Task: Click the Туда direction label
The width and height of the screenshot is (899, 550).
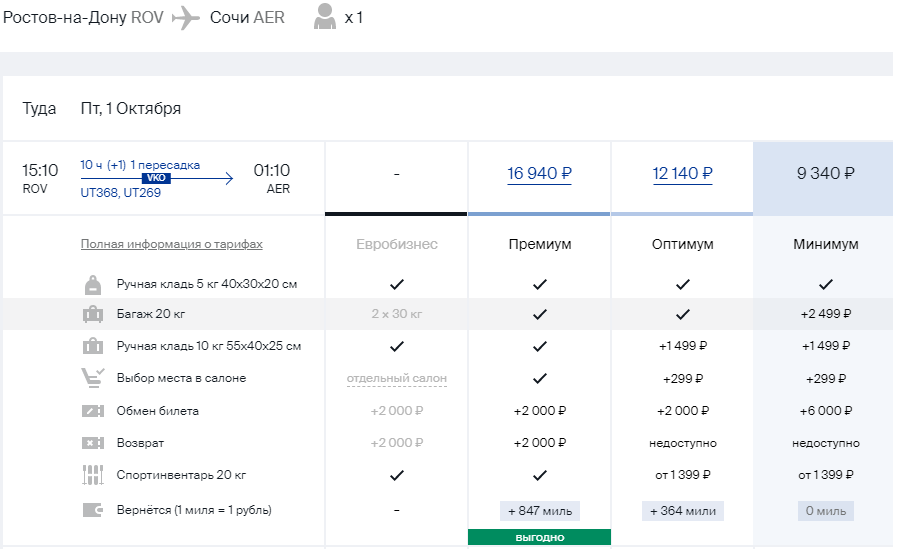Action: click(x=39, y=108)
